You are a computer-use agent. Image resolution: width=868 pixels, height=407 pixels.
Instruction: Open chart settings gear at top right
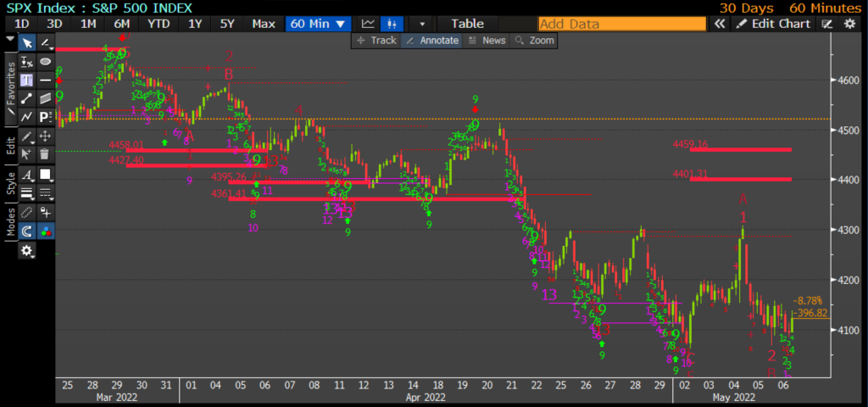pyautogui.click(x=849, y=24)
